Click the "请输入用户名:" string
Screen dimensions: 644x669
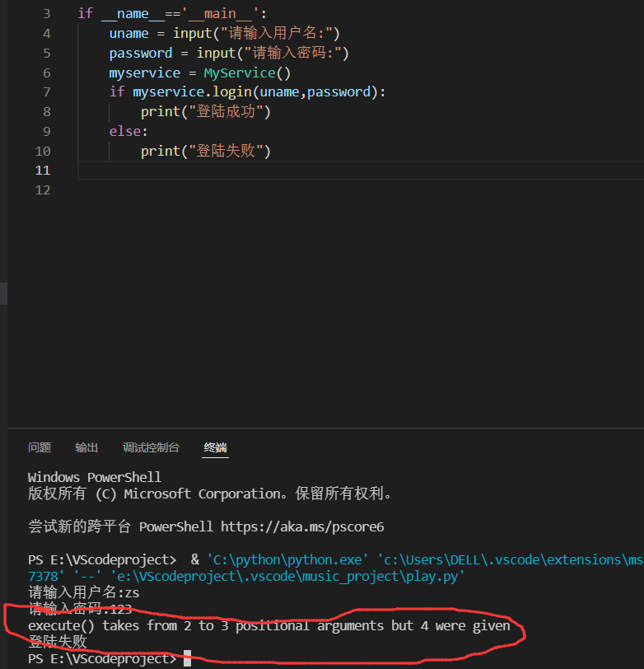[277, 33]
